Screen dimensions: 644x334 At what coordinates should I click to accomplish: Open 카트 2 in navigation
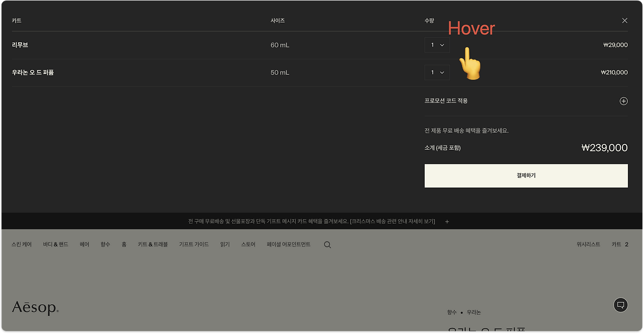pyautogui.click(x=620, y=244)
